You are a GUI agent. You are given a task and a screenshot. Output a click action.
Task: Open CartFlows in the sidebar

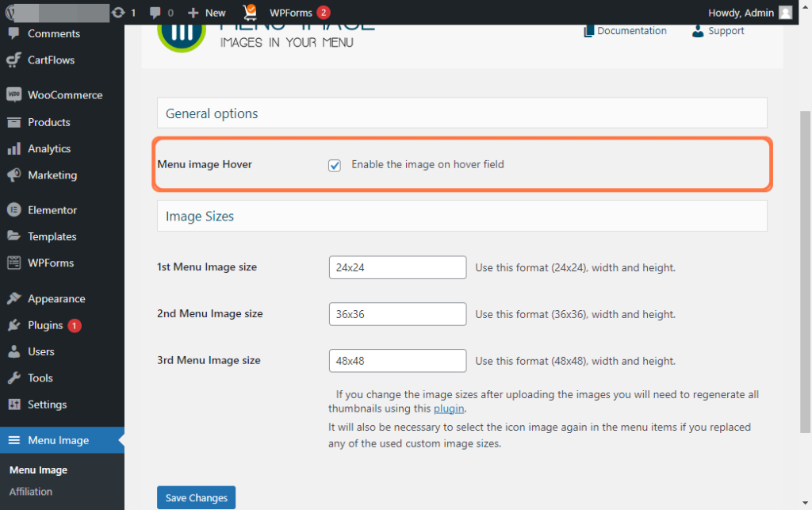[52, 60]
